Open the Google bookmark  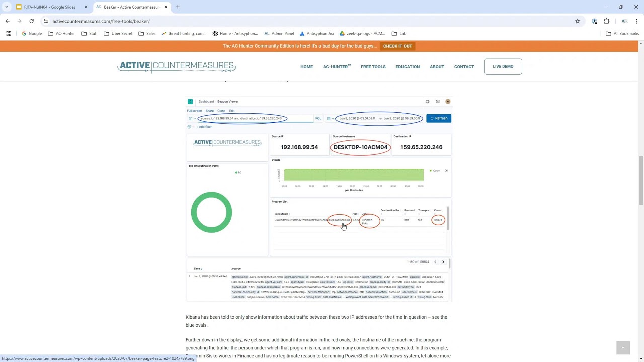pos(32,33)
